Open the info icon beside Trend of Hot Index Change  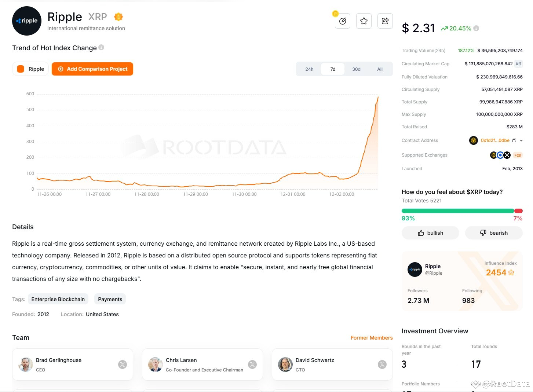101,48
